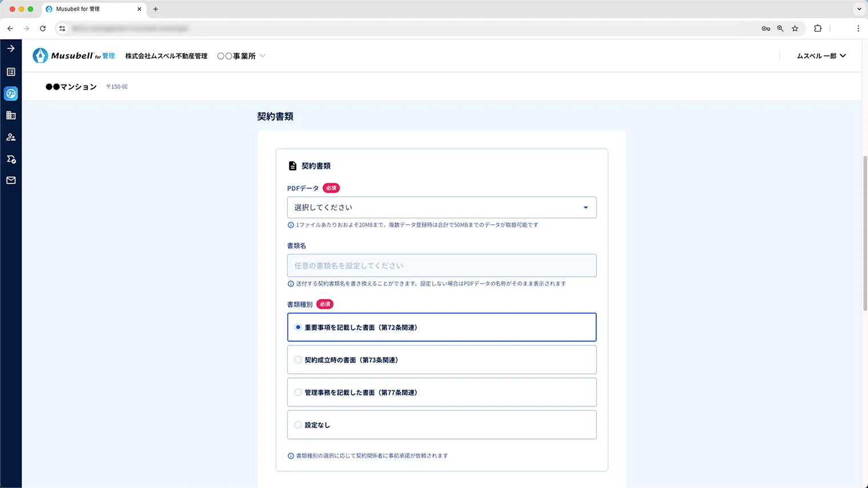Open the contacts icon in sidebar
Screen dimensions: 868x488
click(10, 137)
